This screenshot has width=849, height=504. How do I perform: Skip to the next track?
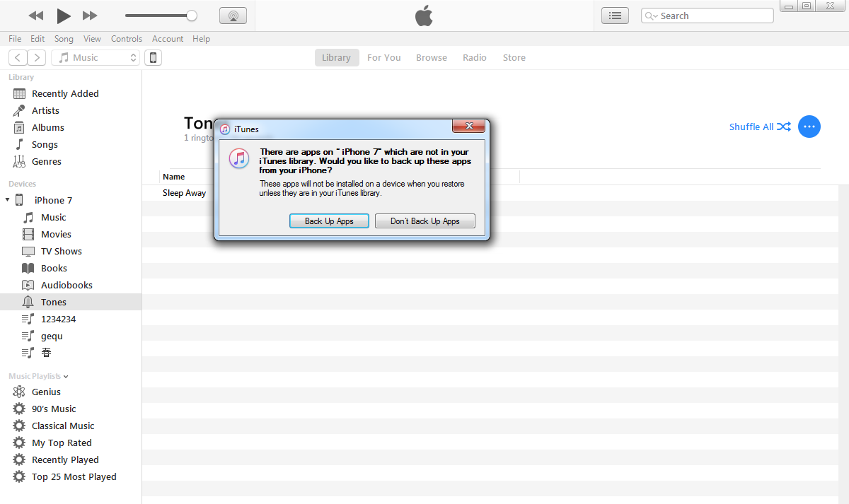tap(90, 16)
